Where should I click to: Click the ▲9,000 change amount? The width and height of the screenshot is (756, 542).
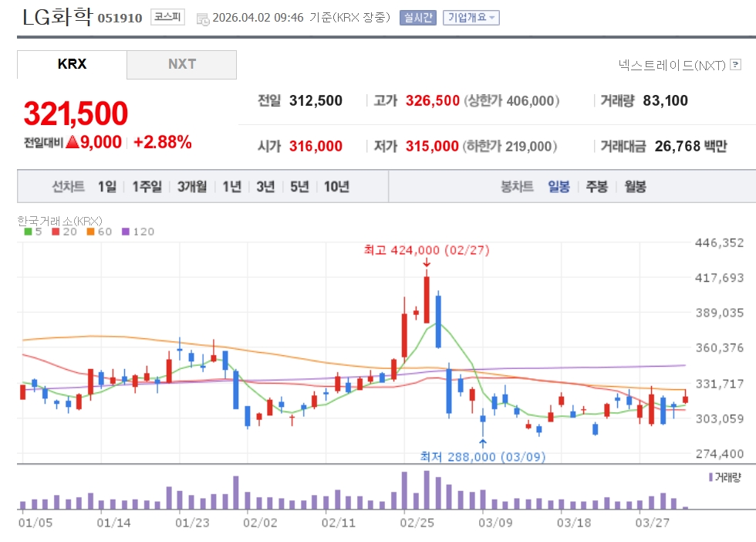tap(93, 142)
